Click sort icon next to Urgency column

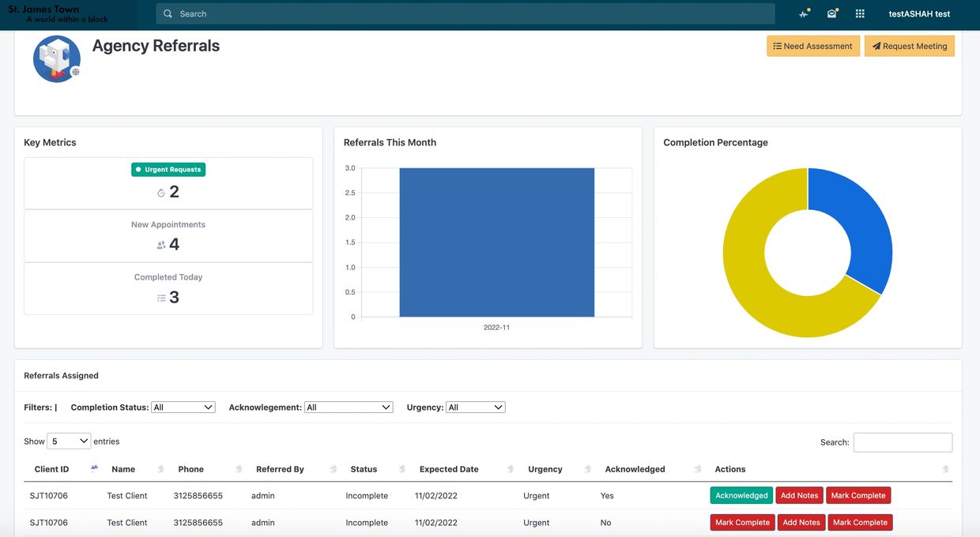pos(587,469)
